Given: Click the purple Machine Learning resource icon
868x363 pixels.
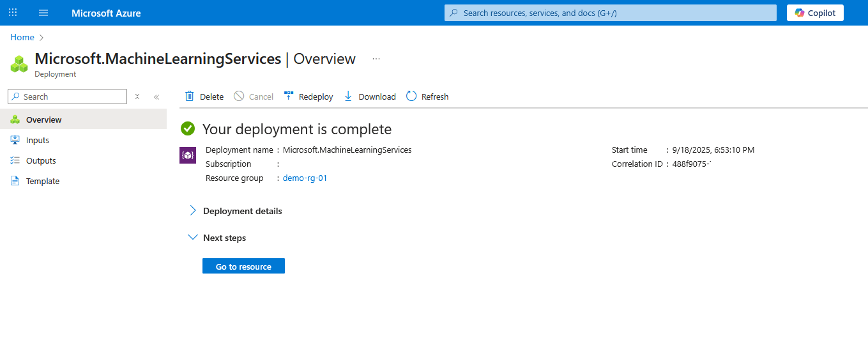Looking at the screenshot, I should pos(188,155).
